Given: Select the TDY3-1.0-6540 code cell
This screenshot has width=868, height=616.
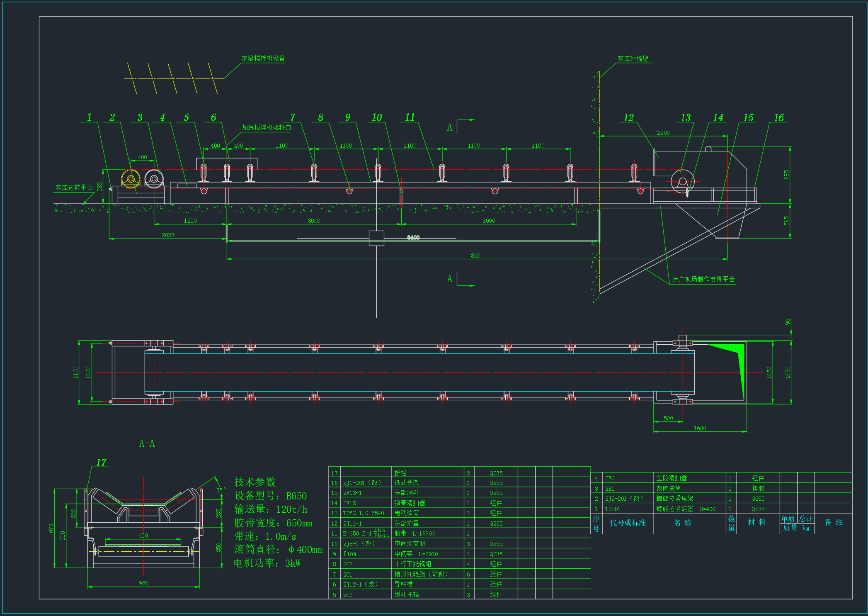Looking at the screenshot, I should (x=364, y=513).
